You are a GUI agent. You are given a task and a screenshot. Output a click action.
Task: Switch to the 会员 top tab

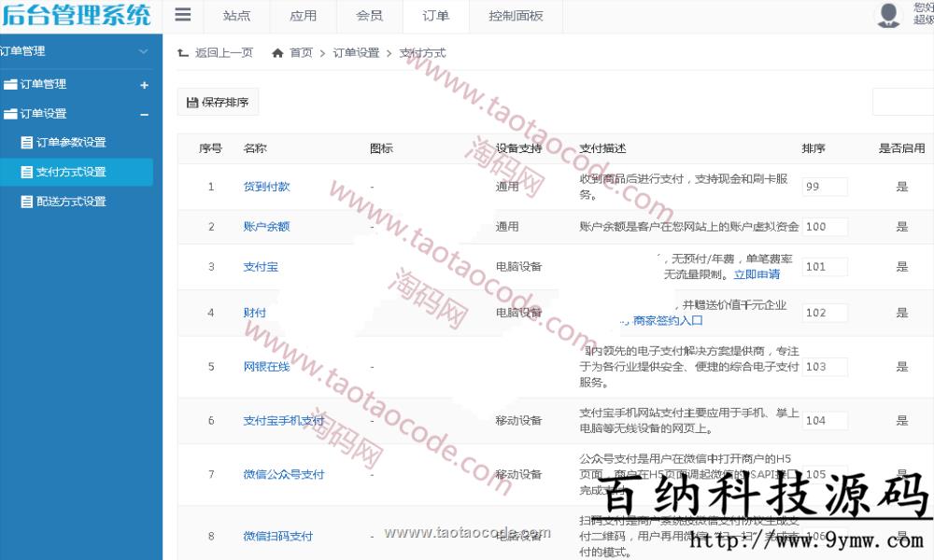369,16
